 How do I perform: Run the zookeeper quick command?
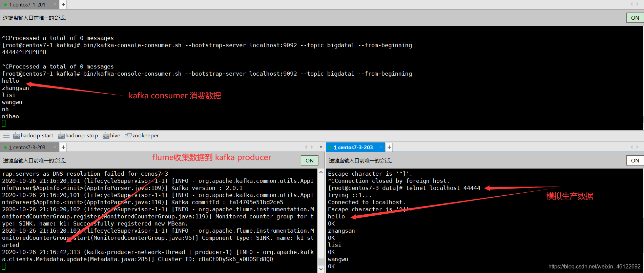(x=142, y=136)
